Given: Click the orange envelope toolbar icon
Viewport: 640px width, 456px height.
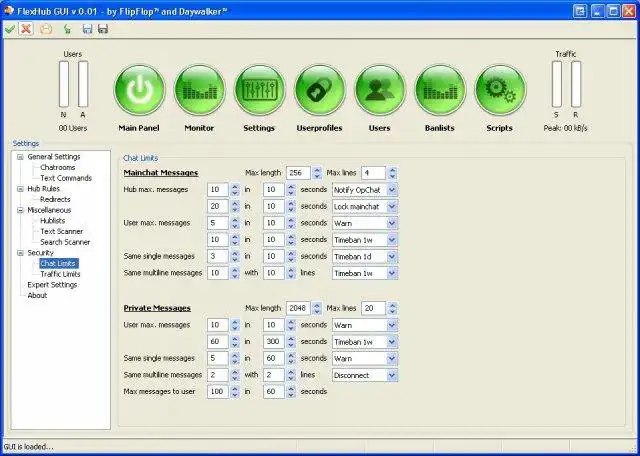Looking at the screenshot, I should point(46,29).
